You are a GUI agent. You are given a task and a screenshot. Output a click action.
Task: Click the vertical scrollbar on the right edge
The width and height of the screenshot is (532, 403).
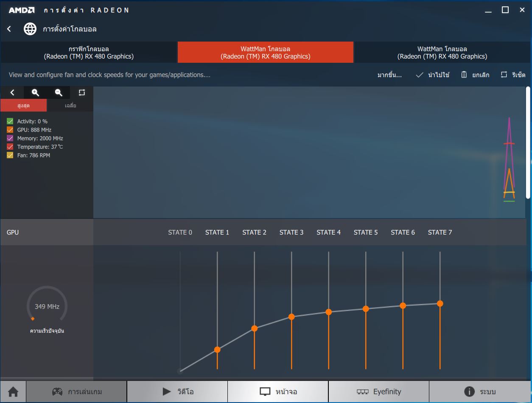[528, 127]
